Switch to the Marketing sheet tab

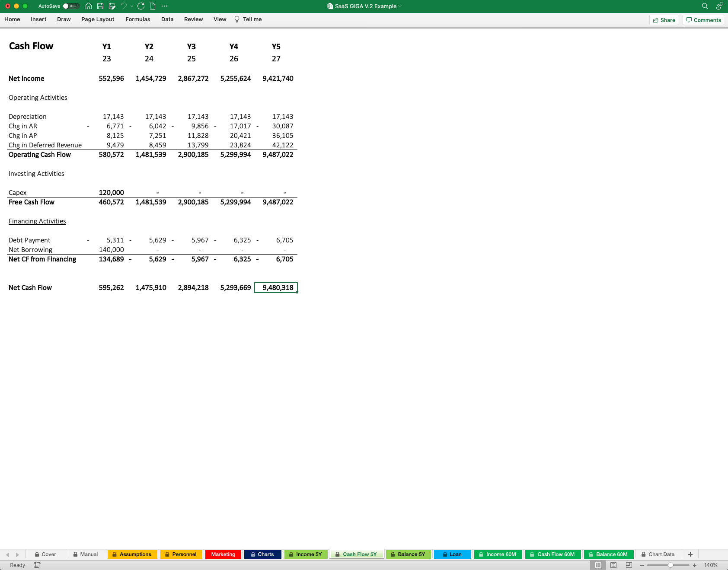pyautogui.click(x=223, y=554)
